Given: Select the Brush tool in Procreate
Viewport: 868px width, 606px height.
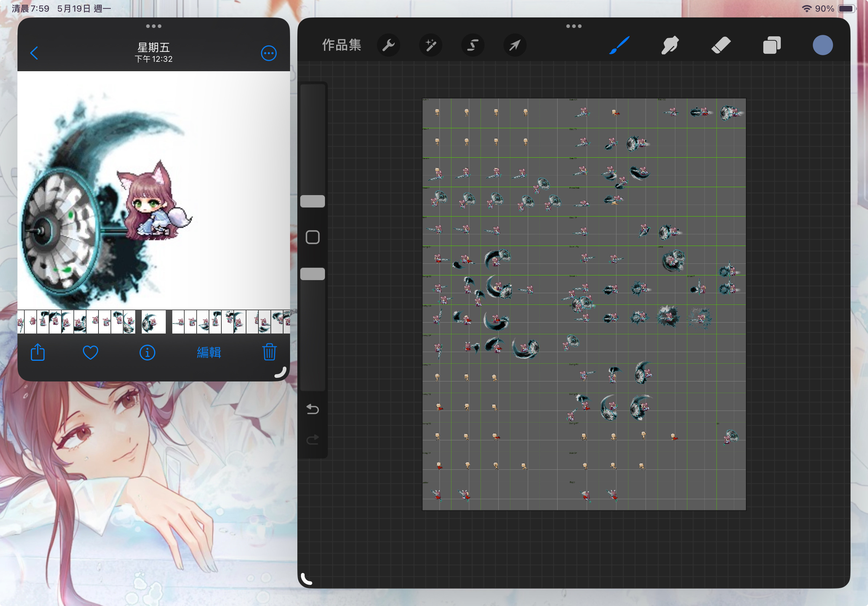Looking at the screenshot, I should click(x=619, y=45).
